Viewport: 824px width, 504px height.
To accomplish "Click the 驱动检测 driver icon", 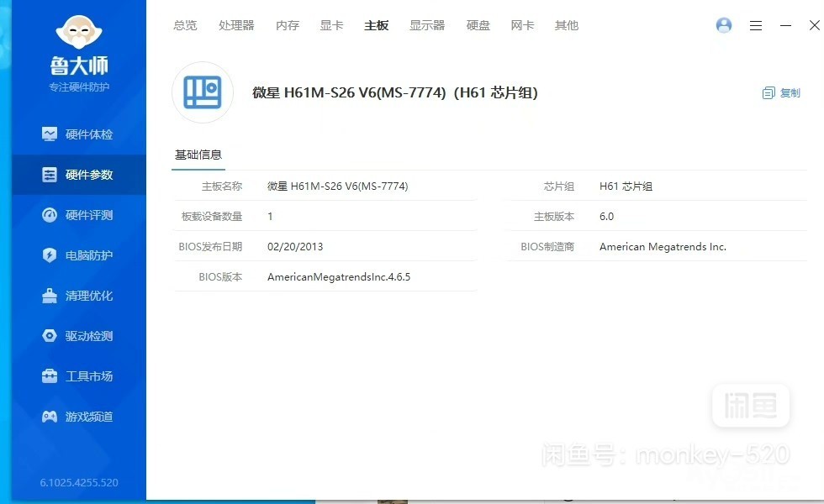I will click(50, 336).
